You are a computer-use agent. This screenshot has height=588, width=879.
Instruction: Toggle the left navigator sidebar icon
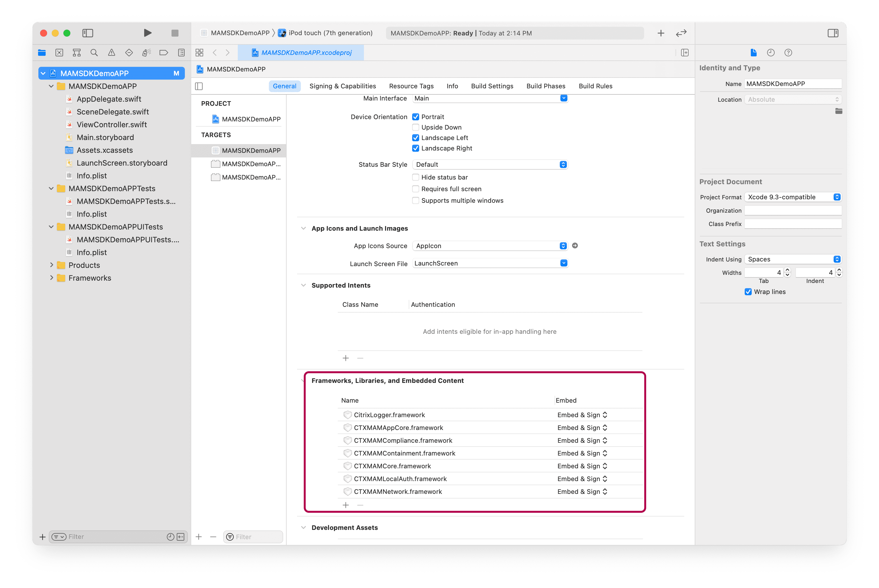(x=87, y=33)
